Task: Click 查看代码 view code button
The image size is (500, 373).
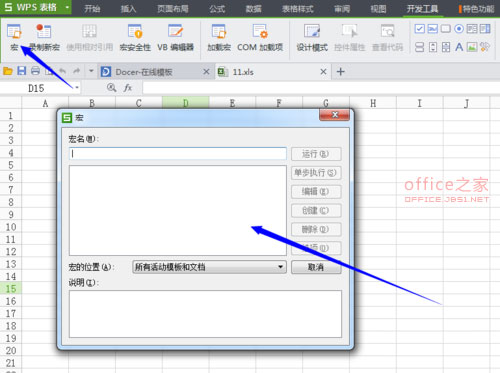Action: [x=387, y=38]
